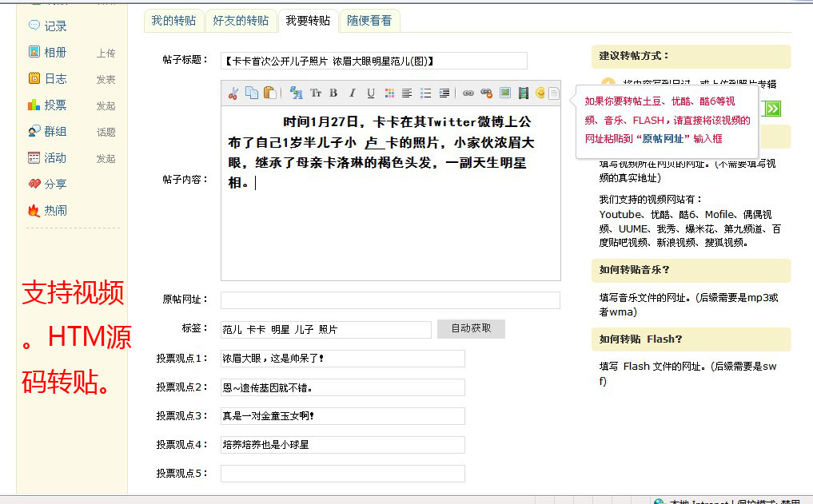Viewport: 813px width, 504px height.
Task: Click the 自动获取 button for tags
Action: click(x=471, y=328)
